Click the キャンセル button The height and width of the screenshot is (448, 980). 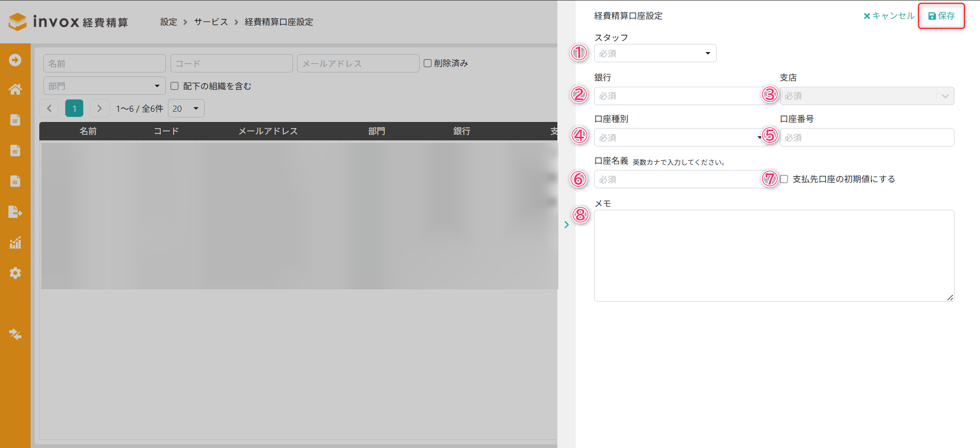[x=889, y=16]
